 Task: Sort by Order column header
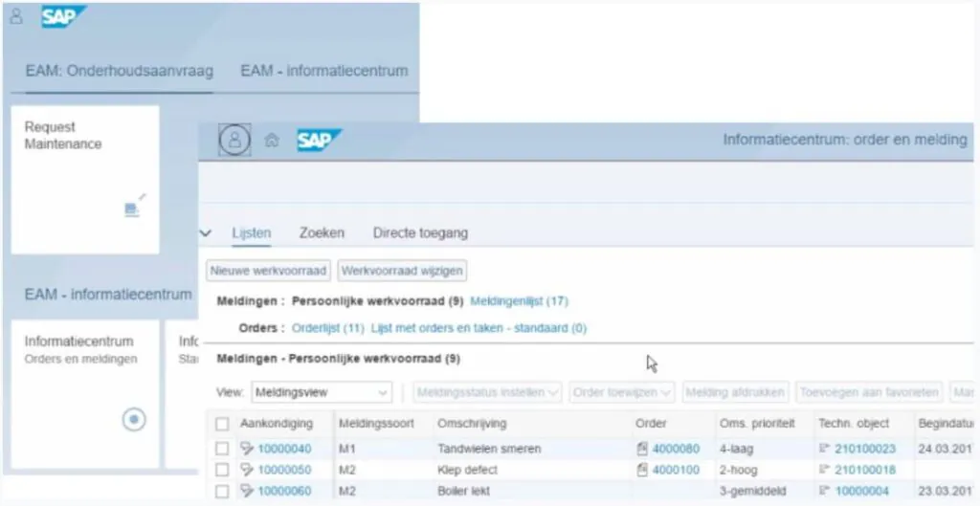coord(651,424)
